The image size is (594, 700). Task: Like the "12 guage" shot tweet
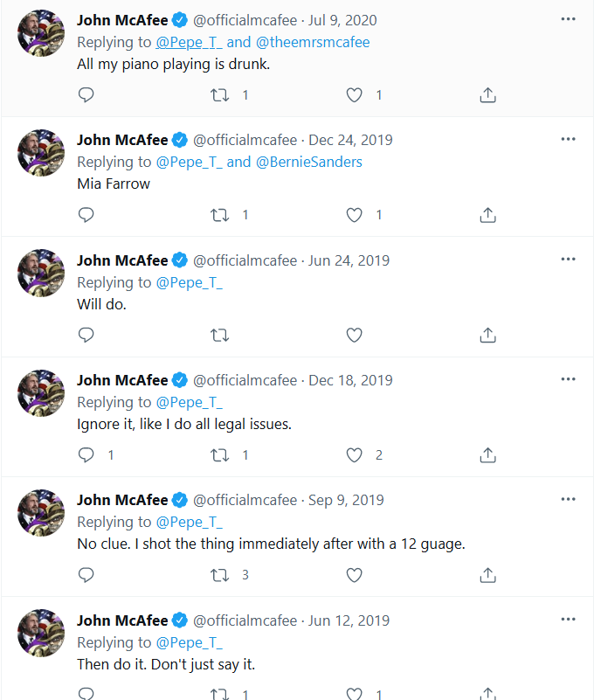coord(354,575)
